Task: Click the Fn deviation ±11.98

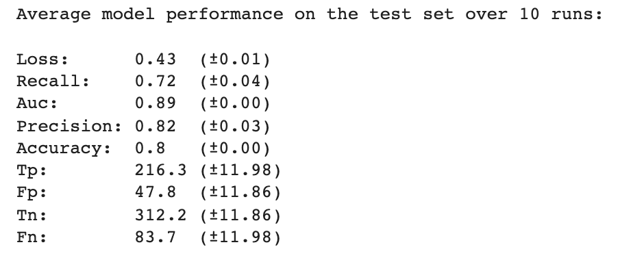Action: (240, 237)
